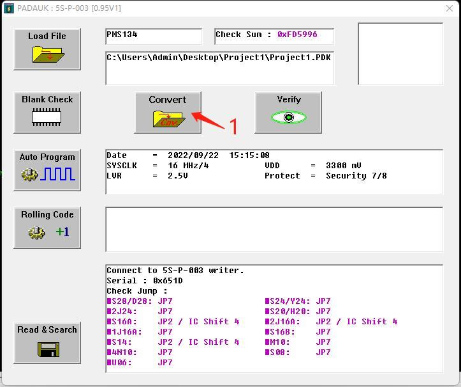Start Auto Program with waveform icon
The height and width of the screenshot is (387, 461).
pyautogui.click(x=47, y=170)
